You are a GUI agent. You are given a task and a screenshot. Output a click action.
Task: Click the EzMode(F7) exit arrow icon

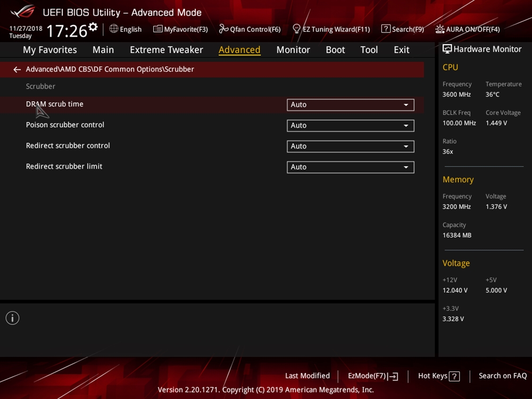(x=393, y=376)
